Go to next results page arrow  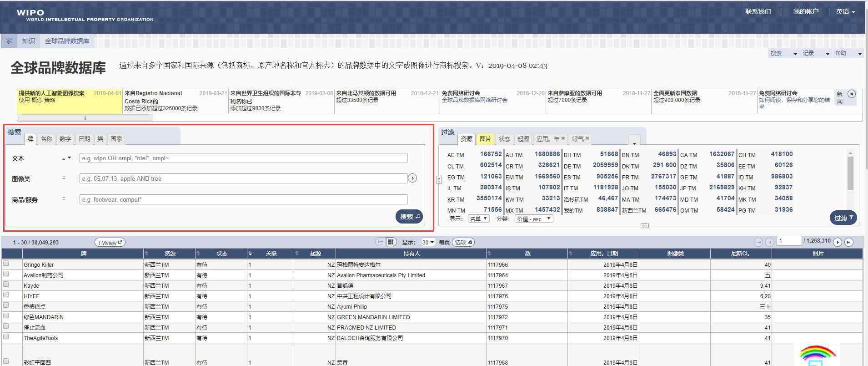pyautogui.click(x=838, y=242)
